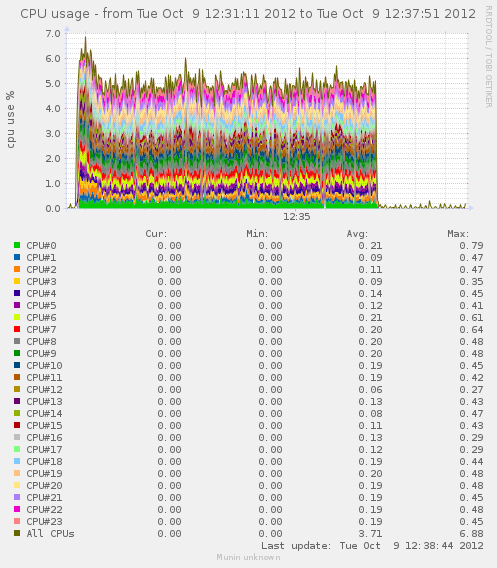
Task: Select the dark red CPU#15 color square
Action: (17, 425)
